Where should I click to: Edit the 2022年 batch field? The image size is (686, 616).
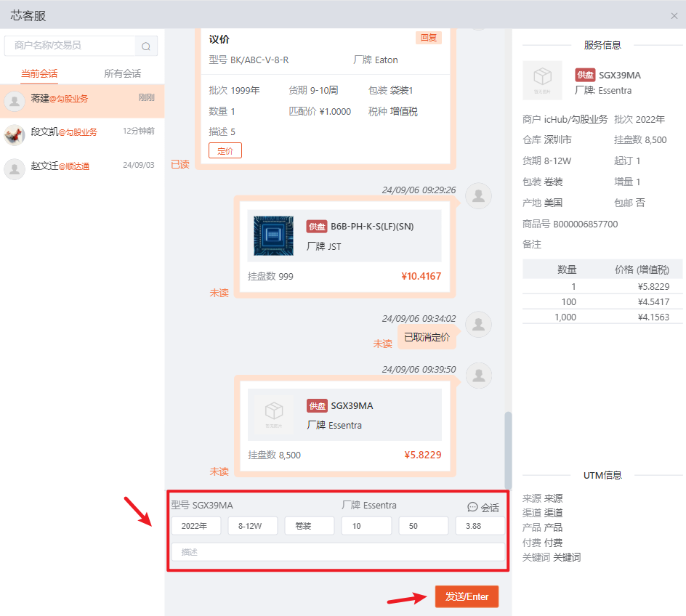[x=196, y=526]
